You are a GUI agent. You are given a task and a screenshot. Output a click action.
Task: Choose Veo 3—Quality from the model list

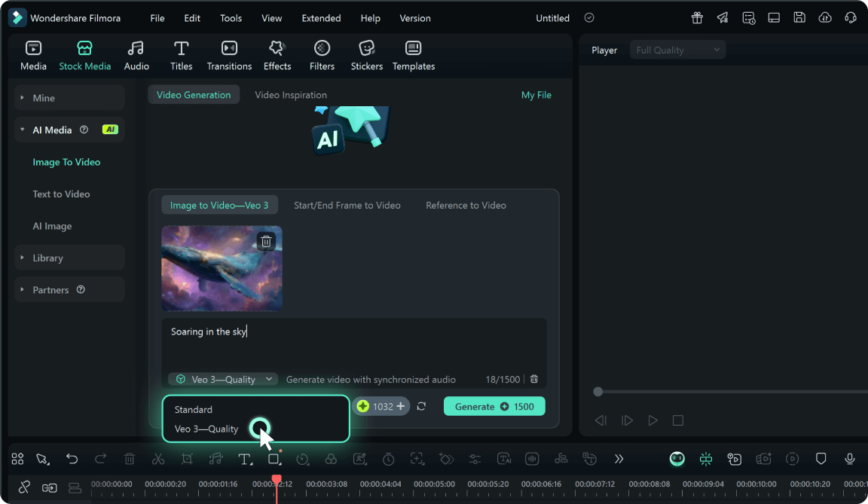206,429
